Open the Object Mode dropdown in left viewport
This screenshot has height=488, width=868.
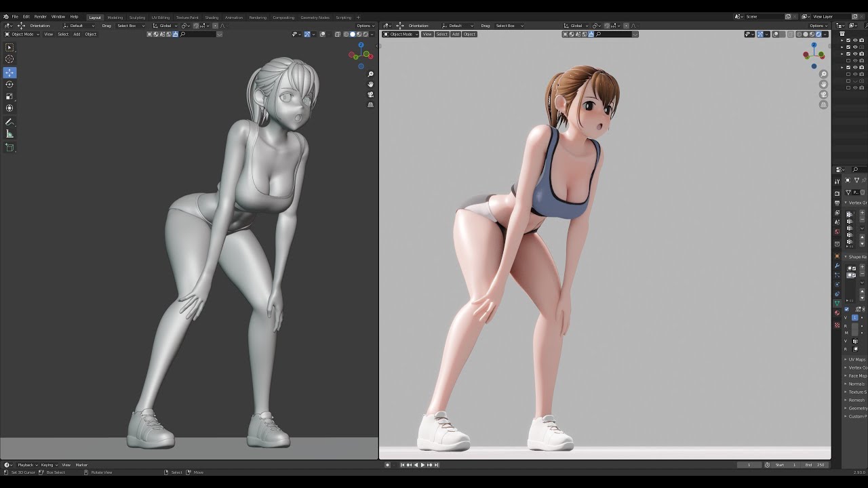pos(22,34)
